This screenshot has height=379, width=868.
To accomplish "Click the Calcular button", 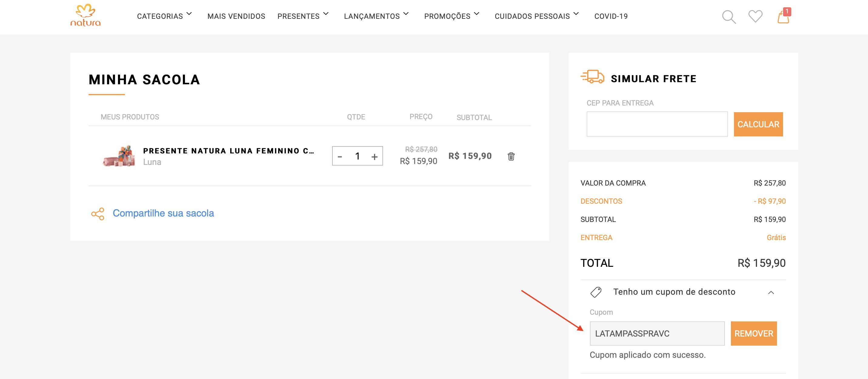I will point(758,124).
